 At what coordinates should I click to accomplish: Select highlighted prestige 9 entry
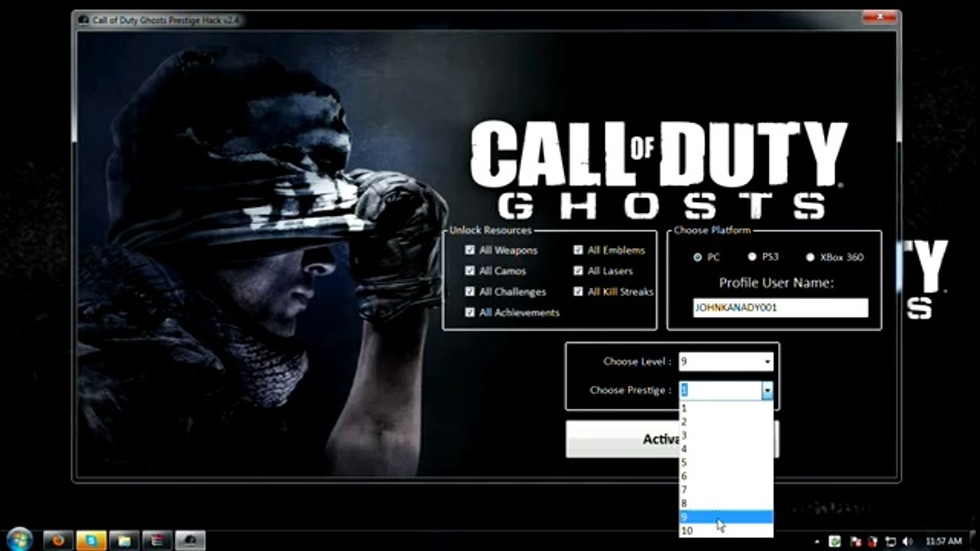pyautogui.click(x=726, y=517)
